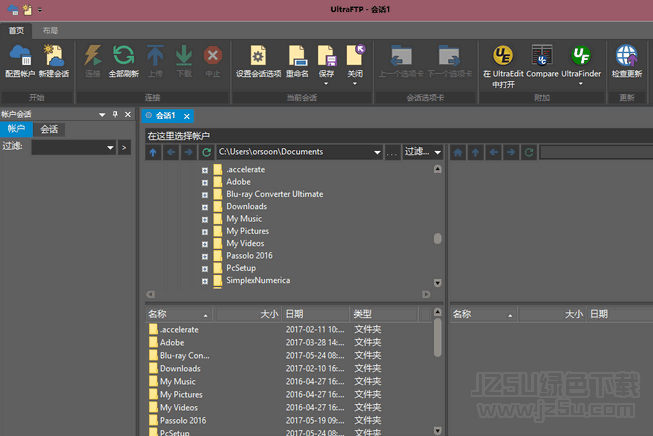
Task: Select the 会话1 session tab
Action: (x=165, y=116)
